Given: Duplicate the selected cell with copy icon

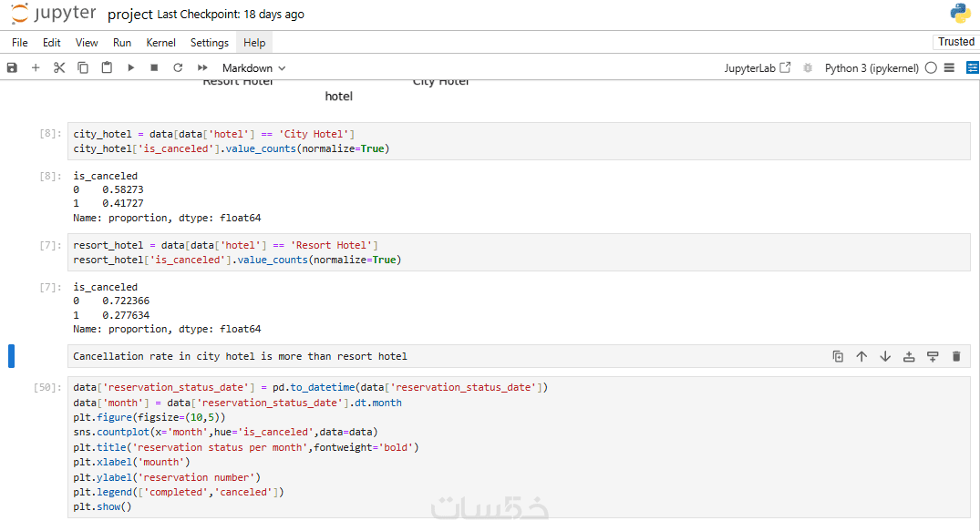Looking at the screenshot, I should tap(838, 356).
